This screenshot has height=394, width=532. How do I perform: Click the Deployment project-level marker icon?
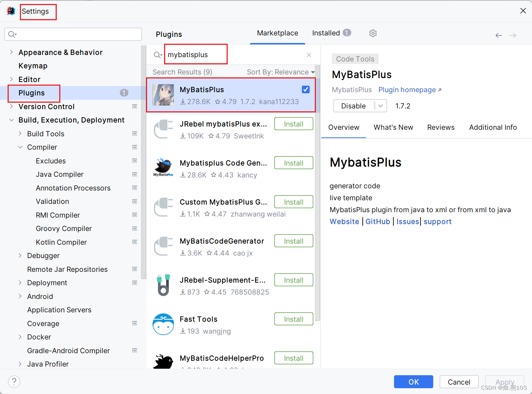[x=135, y=283]
